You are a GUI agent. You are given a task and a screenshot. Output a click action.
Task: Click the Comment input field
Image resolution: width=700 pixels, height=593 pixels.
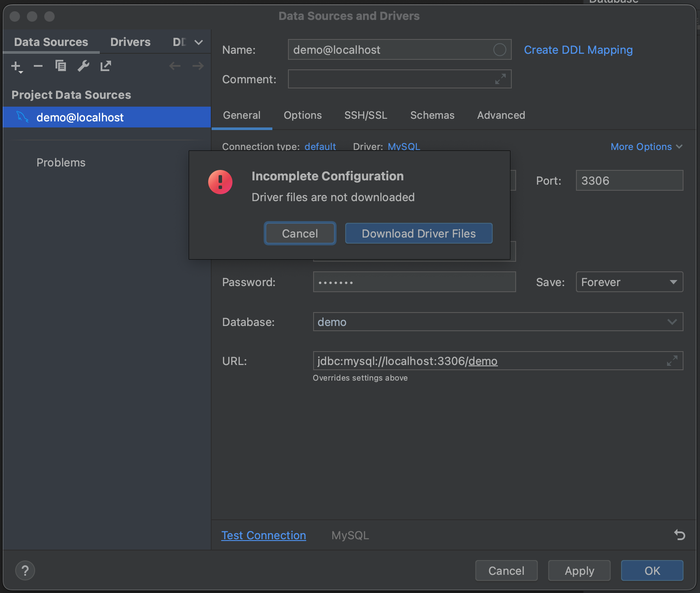[399, 79]
